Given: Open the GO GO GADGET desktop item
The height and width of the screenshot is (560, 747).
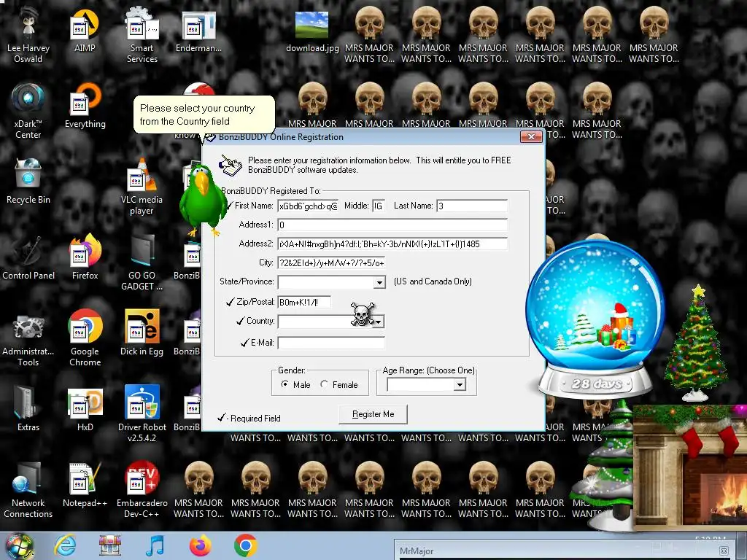Looking at the screenshot, I should [142, 262].
